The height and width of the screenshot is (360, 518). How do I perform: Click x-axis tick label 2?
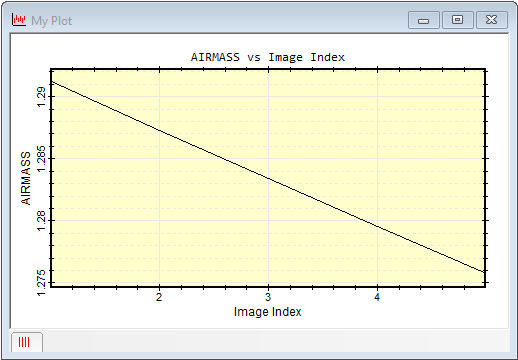pos(159,297)
